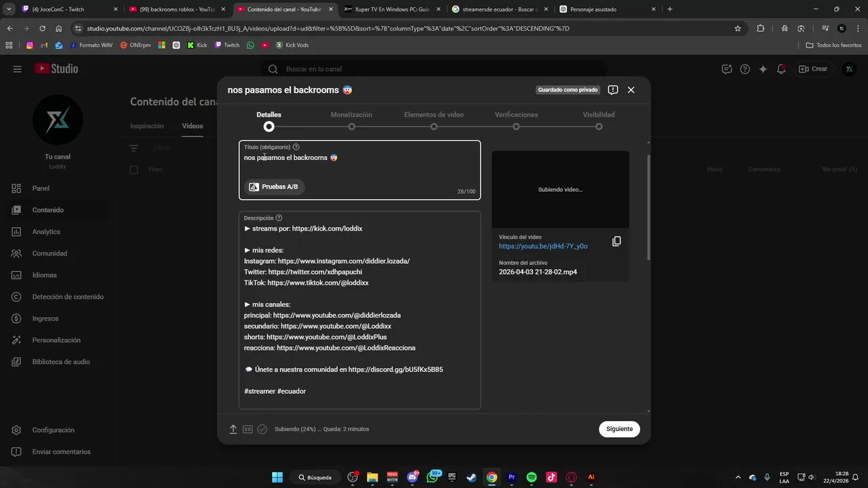Go to the Elementos de video step

click(x=434, y=120)
